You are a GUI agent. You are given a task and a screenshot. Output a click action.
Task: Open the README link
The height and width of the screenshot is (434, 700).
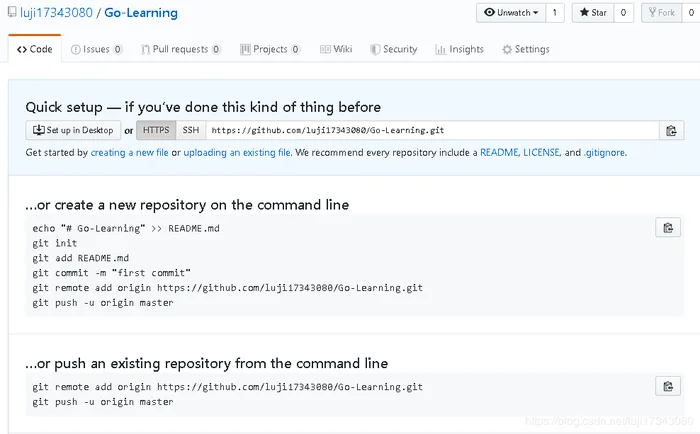[x=499, y=153]
